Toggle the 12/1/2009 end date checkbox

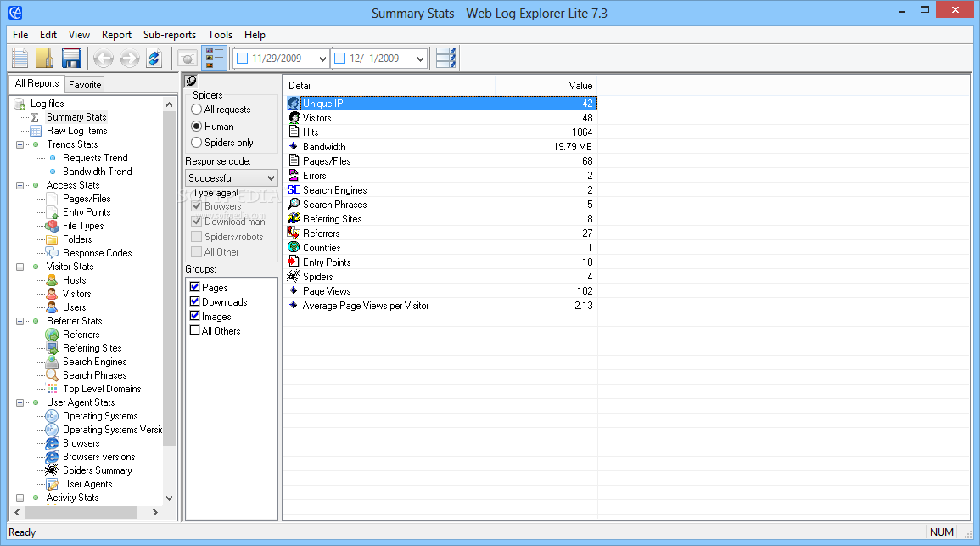pos(340,58)
